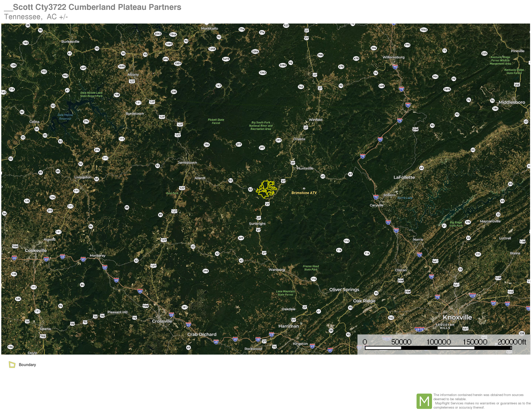532x411 pixels.
Task: Click the route 1064 shield marker
Action: pyautogui.click(x=424, y=30)
